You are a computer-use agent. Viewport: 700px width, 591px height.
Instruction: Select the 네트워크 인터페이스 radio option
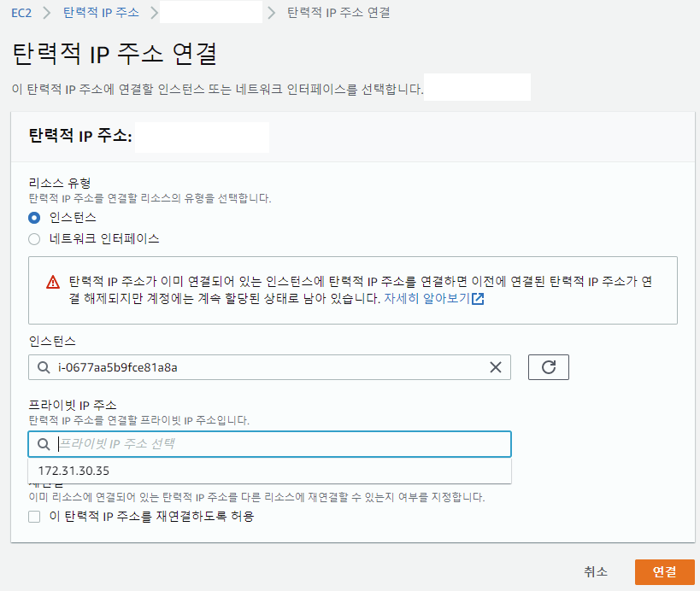pyautogui.click(x=34, y=239)
